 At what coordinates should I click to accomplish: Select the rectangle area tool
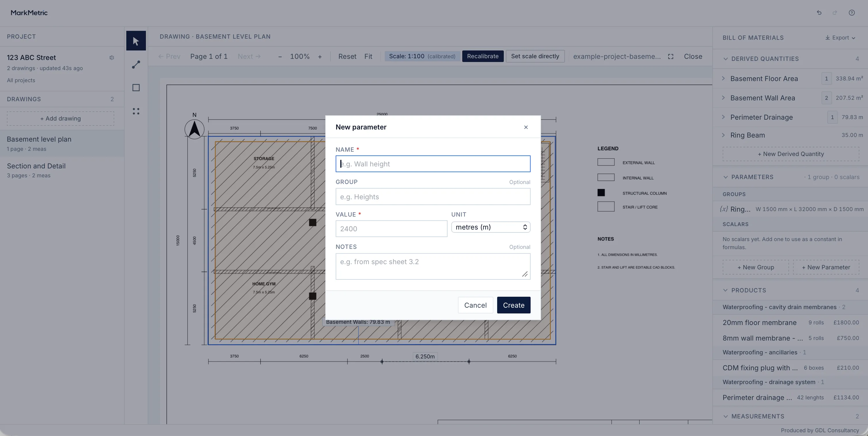(x=136, y=88)
